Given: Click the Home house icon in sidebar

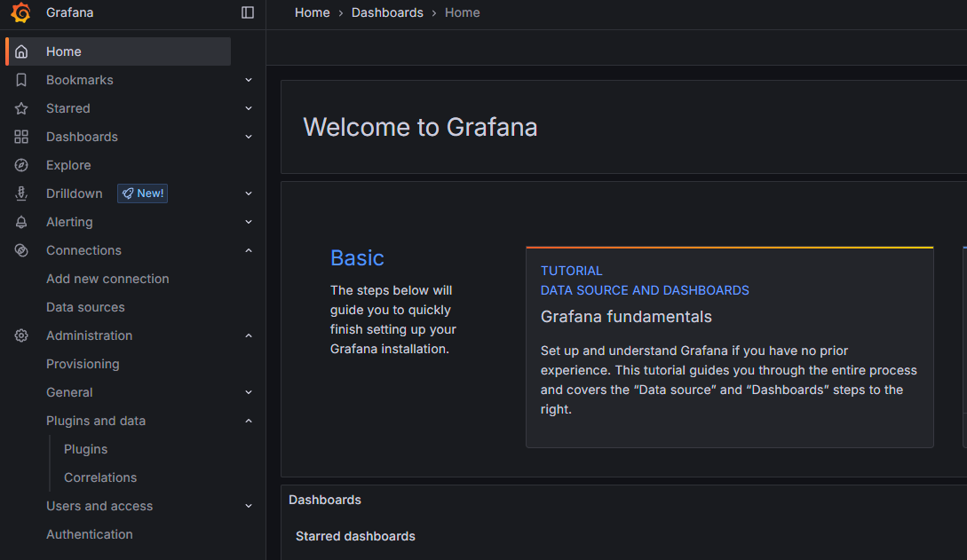Looking at the screenshot, I should 21,51.
